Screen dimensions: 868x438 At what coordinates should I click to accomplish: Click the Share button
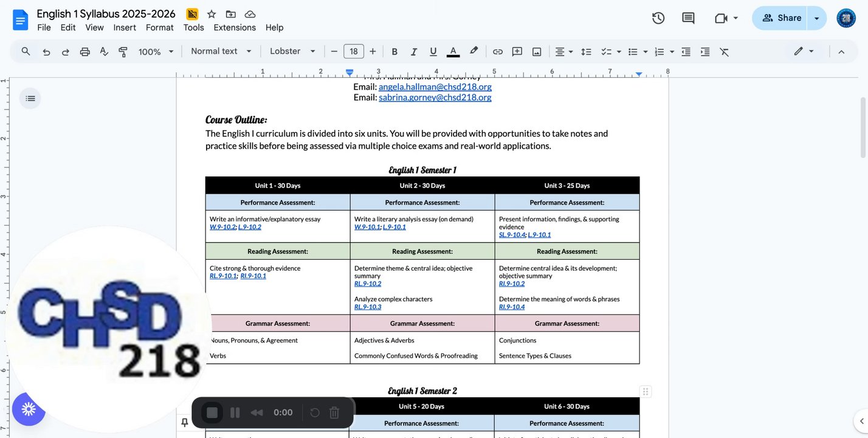click(780, 18)
